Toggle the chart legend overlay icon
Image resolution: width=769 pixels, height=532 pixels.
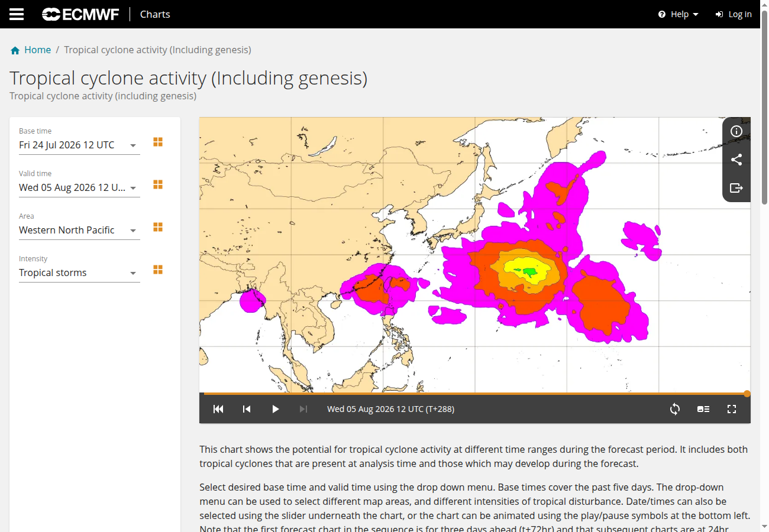point(703,409)
